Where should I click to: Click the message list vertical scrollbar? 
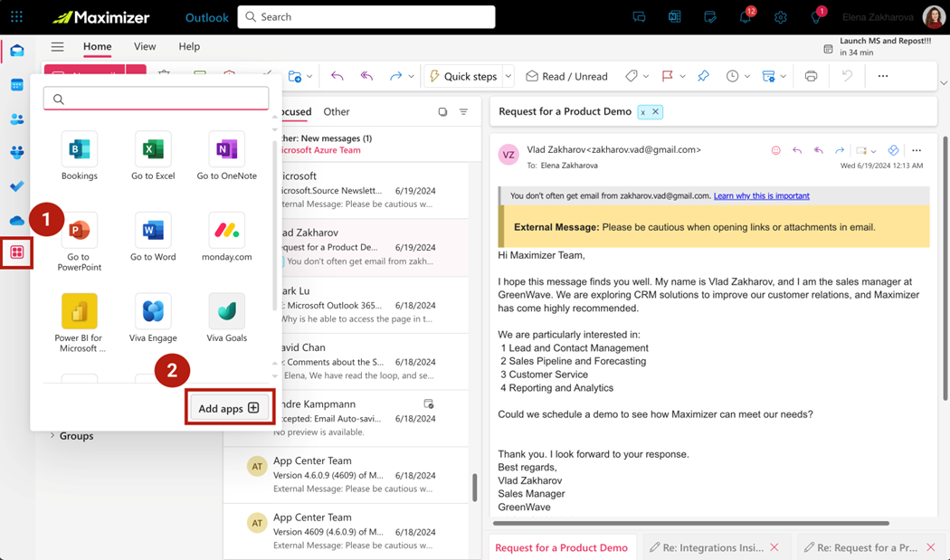(474, 487)
